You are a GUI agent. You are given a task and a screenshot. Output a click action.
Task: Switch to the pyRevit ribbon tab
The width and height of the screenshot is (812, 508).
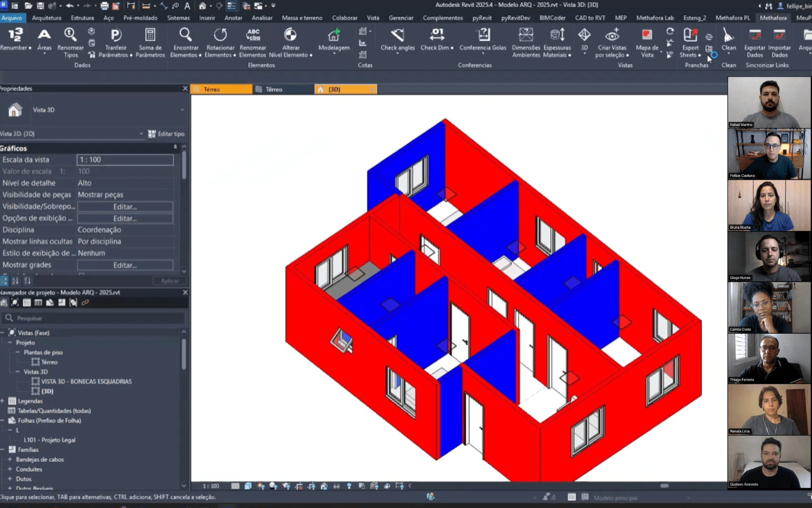482,18
